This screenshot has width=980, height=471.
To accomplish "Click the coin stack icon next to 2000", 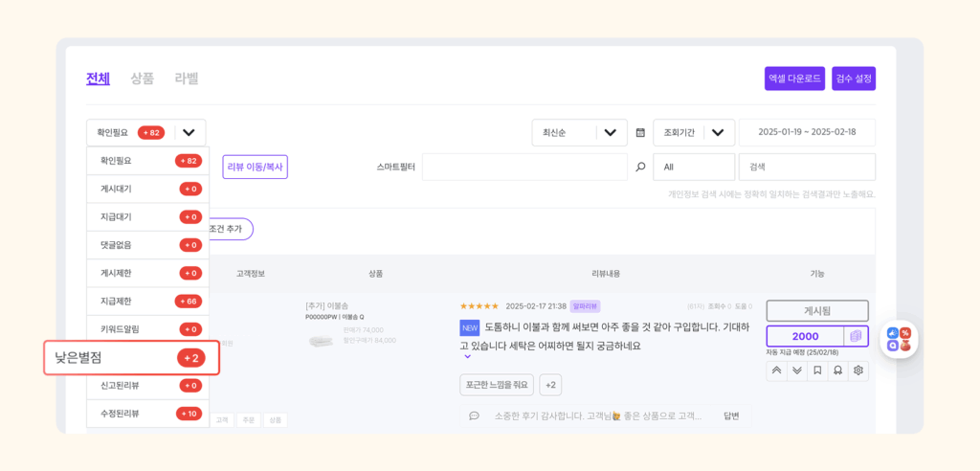I will pyautogui.click(x=855, y=337).
